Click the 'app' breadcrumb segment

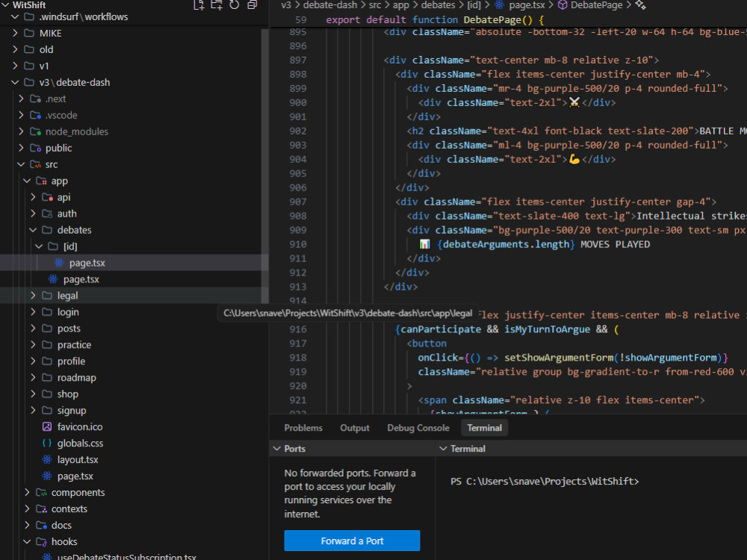tap(400, 5)
